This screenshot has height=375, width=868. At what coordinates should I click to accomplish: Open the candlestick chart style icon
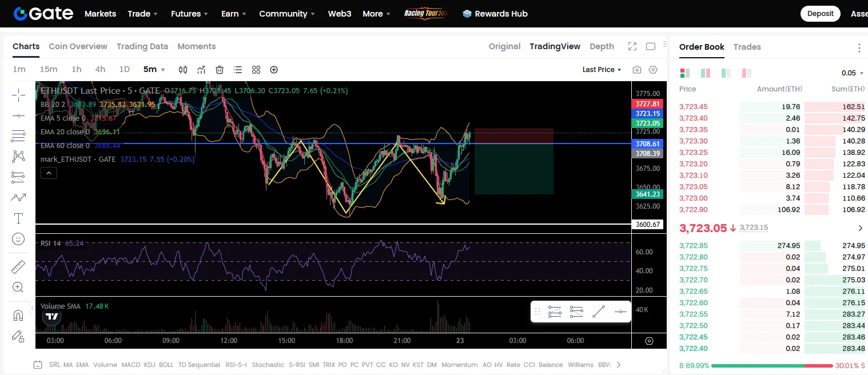(183, 70)
